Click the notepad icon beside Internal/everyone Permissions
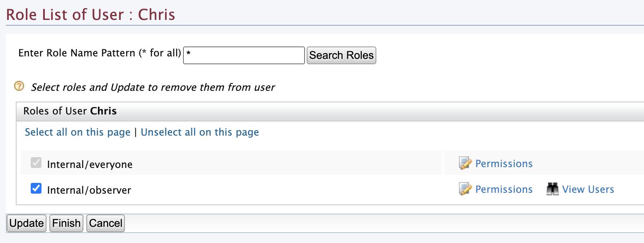The image size is (644, 243). (x=466, y=163)
